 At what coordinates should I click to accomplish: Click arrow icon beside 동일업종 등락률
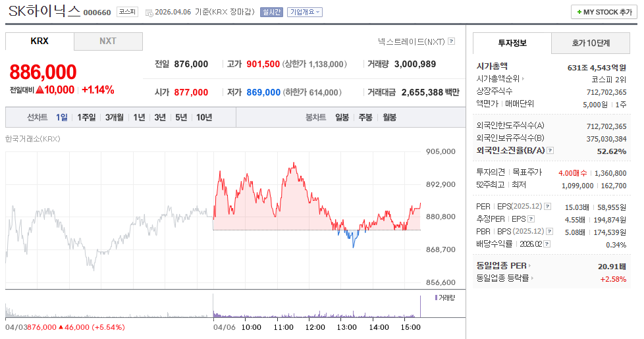point(532,278)
